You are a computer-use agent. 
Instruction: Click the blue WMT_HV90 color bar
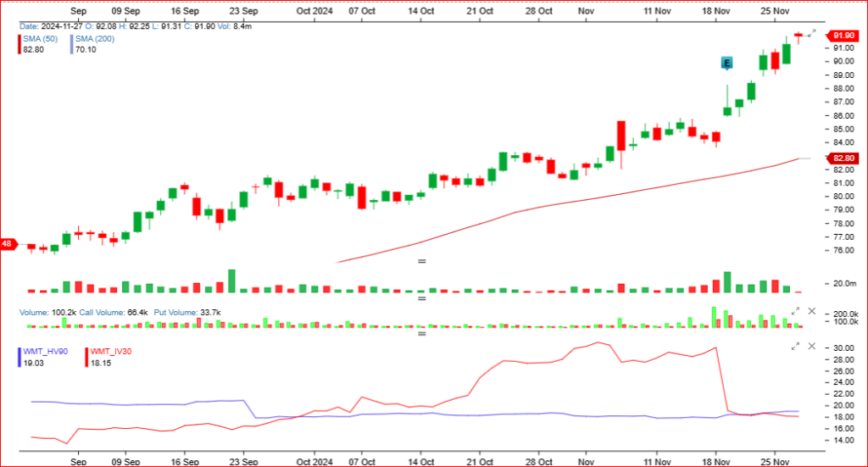point(19,357)
